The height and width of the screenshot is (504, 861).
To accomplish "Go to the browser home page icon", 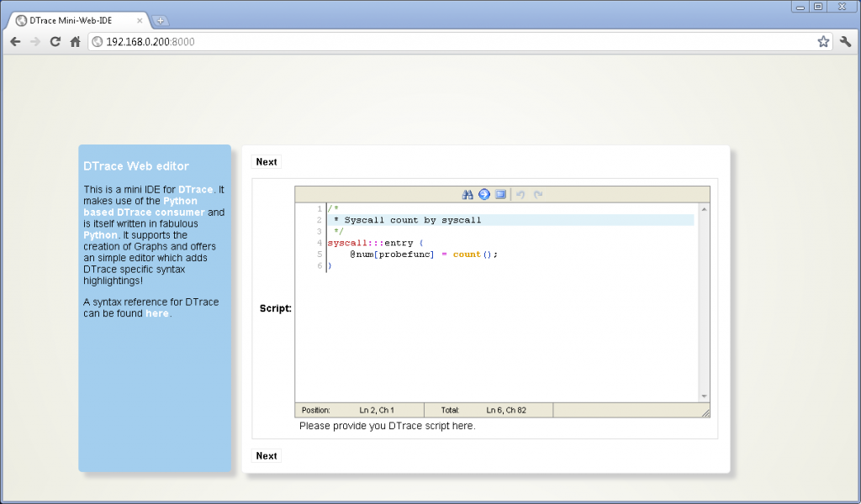I will coord(75,41).
